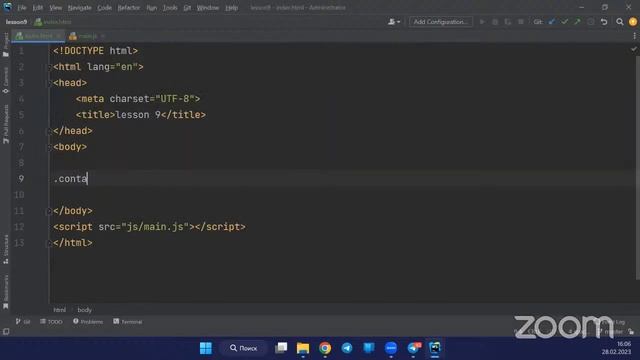Click Git Rollback undo arrow icon

604,22
